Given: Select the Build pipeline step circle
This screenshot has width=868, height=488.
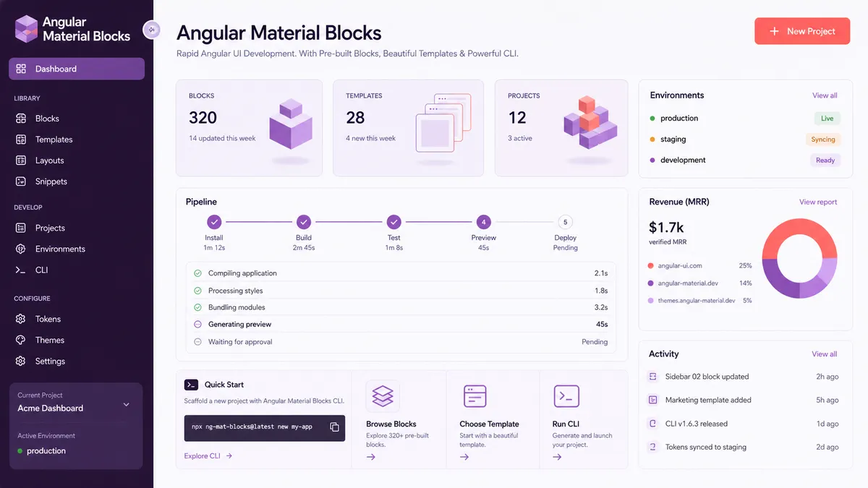Looking at the screenshot, I should 304,222.
